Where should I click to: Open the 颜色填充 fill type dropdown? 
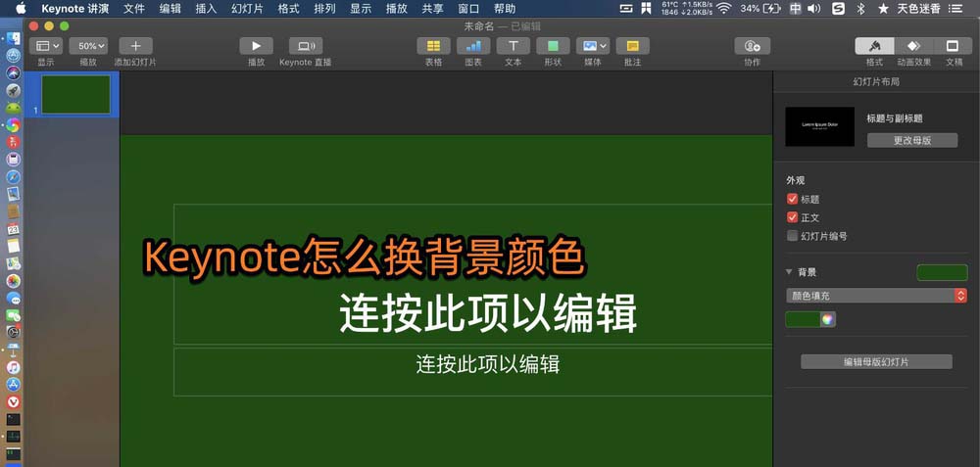click(876, 296)
